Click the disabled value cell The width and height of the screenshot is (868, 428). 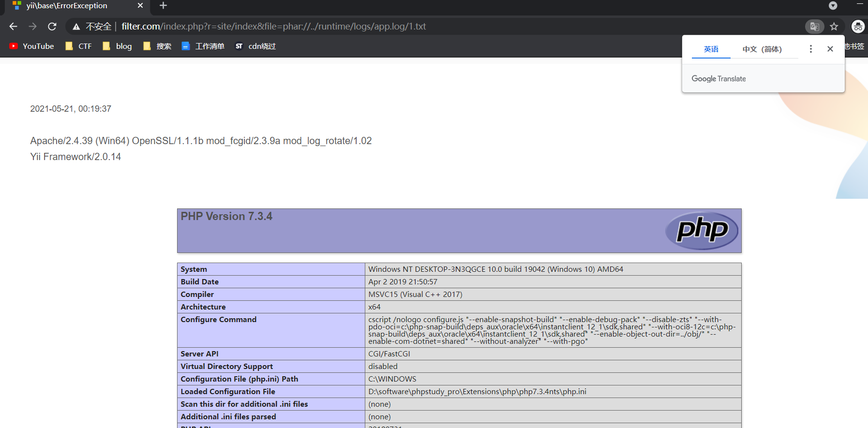(553, 367)
